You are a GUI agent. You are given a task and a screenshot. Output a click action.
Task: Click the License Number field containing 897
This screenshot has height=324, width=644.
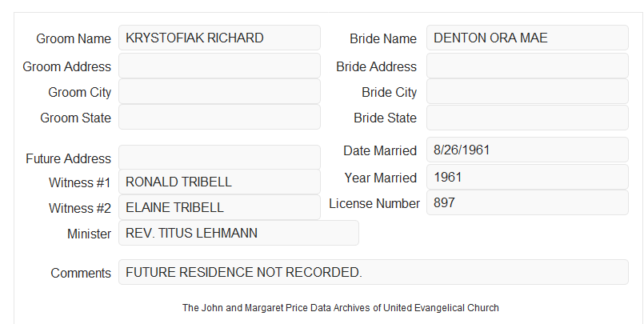click(x=527, y=202)
